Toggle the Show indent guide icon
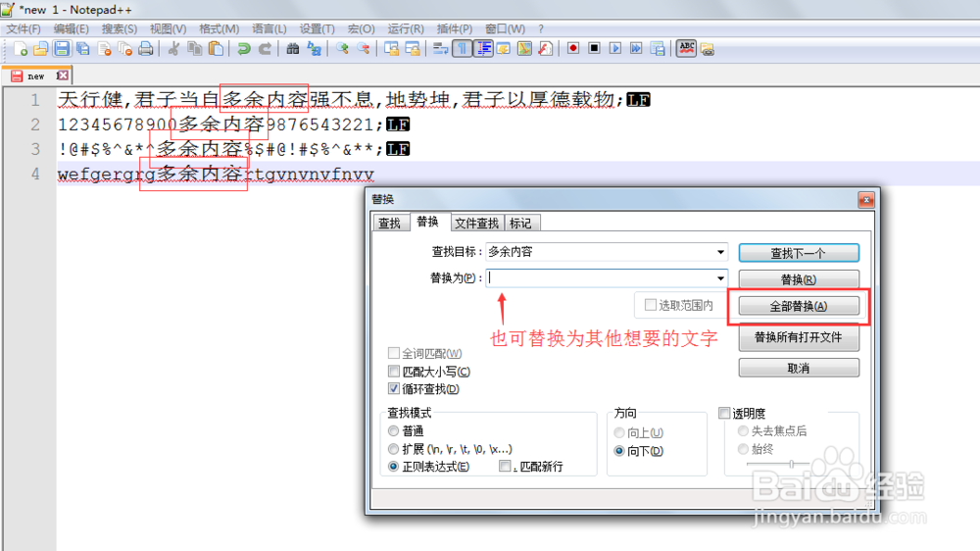 pyautogui.click(x=483, y=49)
